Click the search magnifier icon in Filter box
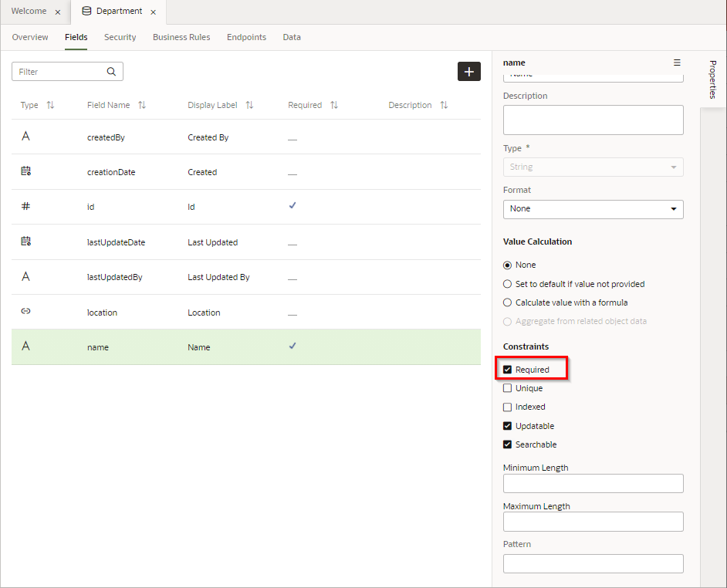727x588 pixels. click(112, 72)
